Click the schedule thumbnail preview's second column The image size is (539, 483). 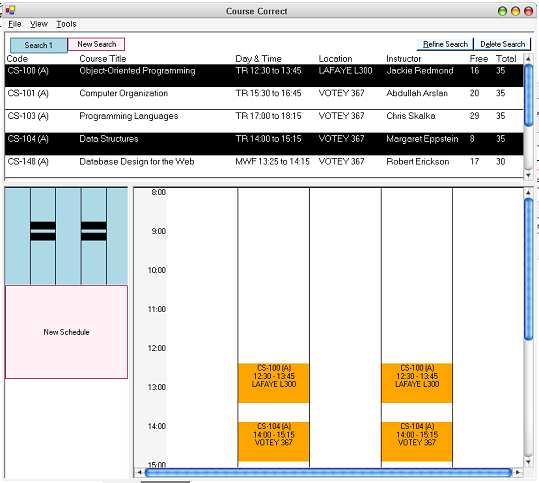click(43, 236)
